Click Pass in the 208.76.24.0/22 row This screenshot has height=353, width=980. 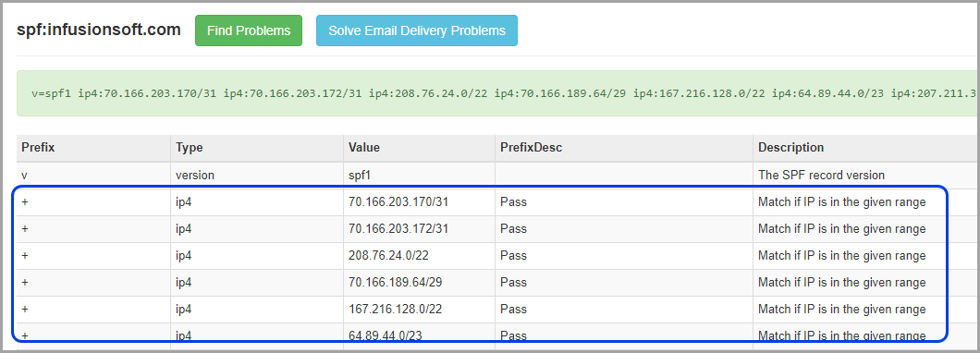pyautogui.click(x=513, y=256)
